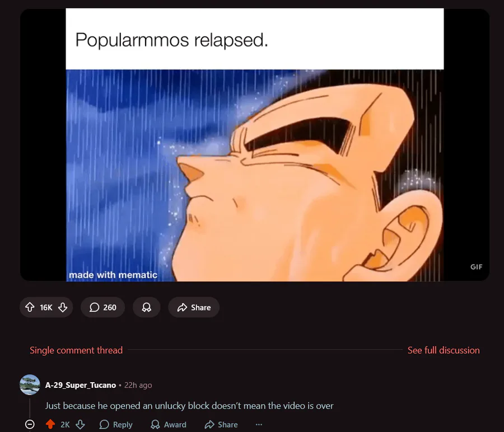This screenshot has height=432, width=504.
Task: Open the See full discussion link
Action: (444, 350)
